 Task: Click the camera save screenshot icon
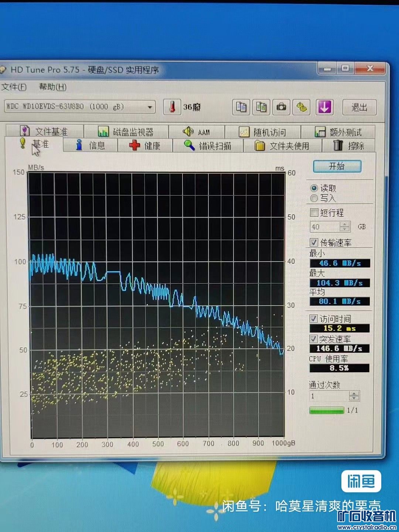[x=282, y=107]
